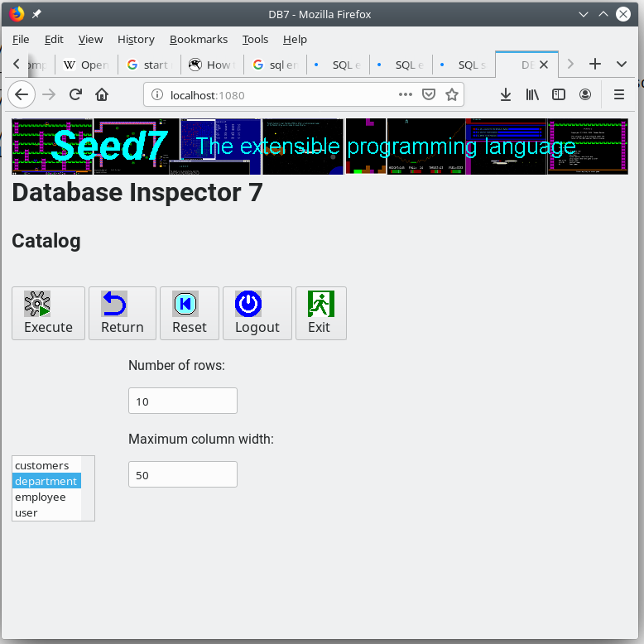Click the Logout button with power icon
The height and width of the screenshot is (644, 644).
[x=257, y=313]
